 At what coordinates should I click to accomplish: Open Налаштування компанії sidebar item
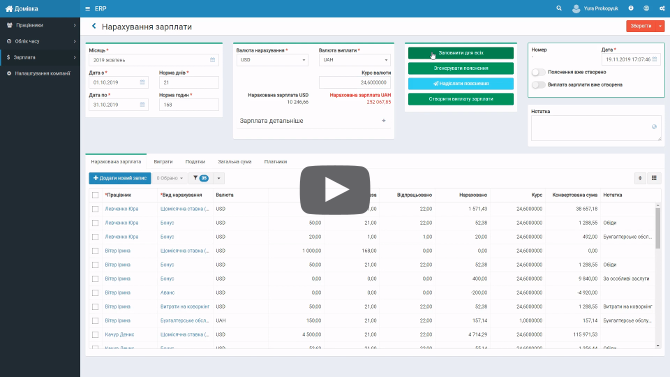coord(40,74)
